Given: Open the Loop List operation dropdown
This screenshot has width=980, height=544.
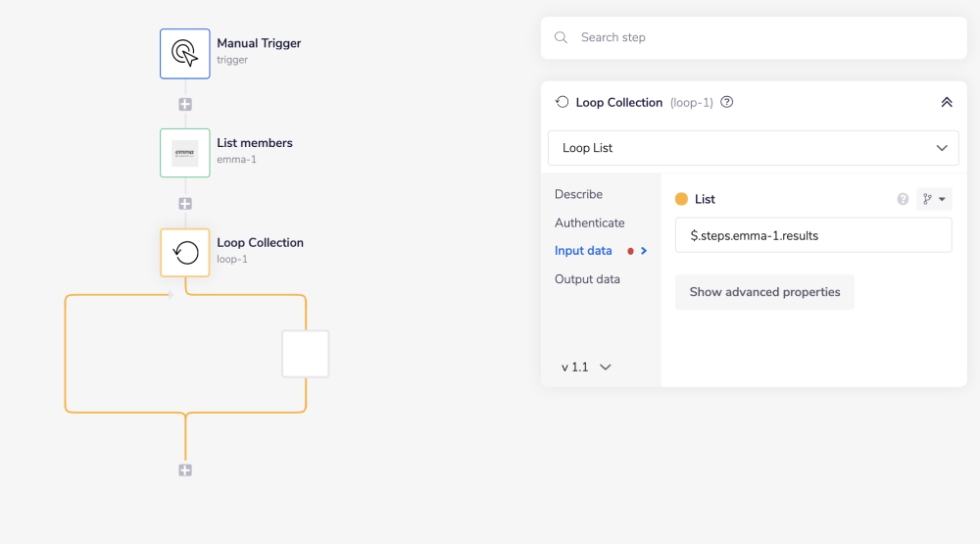Looking at the screenshot, I should point(753,148).
